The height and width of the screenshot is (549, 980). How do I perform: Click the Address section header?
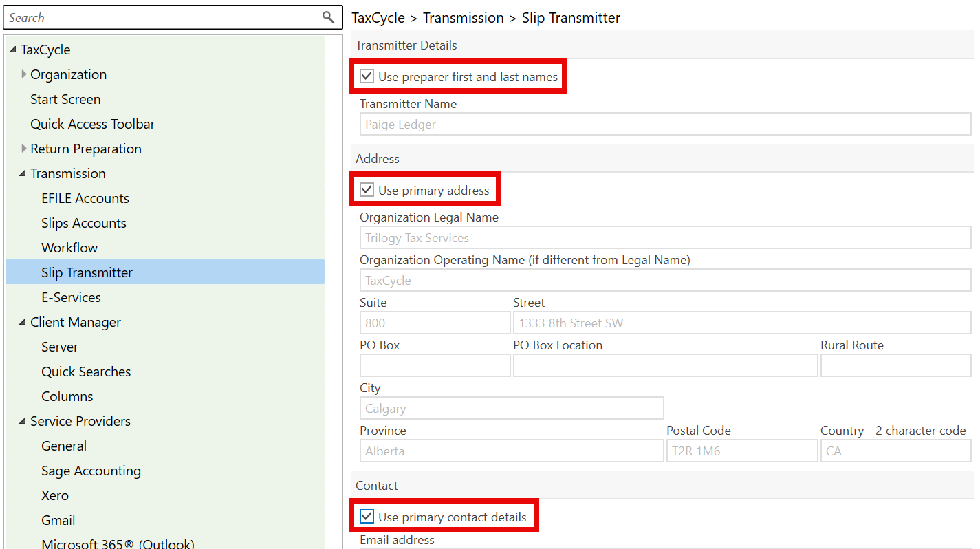(378, 159)
